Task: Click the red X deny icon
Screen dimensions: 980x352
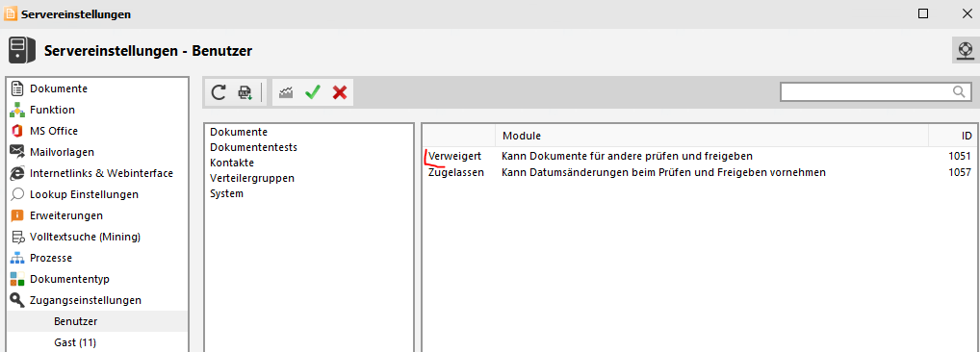Action: (x=340, y=93)
